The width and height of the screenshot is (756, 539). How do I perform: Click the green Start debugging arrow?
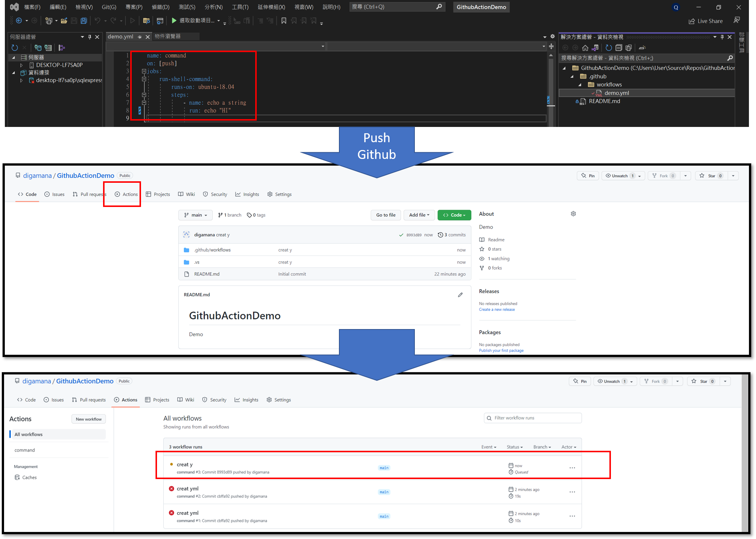click(x=174, y=21)
